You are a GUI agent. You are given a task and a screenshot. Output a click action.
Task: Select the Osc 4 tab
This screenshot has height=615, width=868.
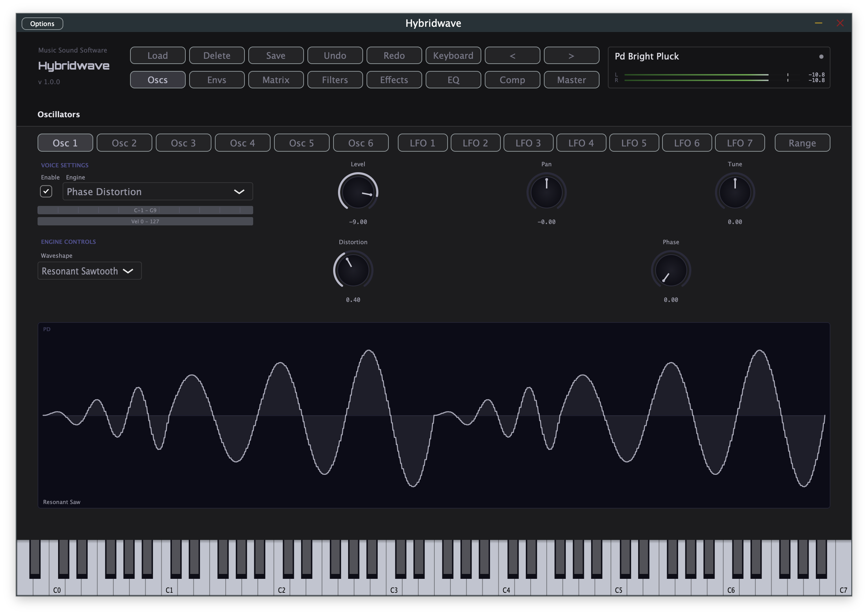[242, 143]
